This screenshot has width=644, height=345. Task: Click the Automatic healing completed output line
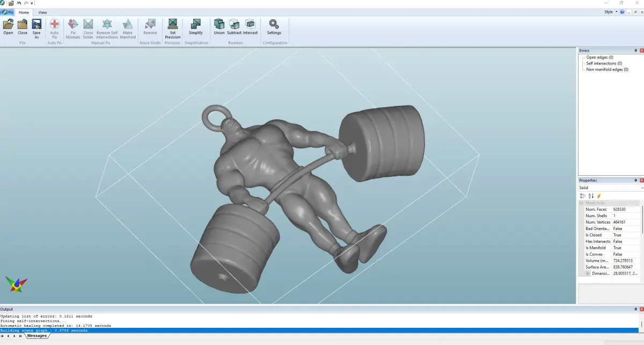coord(56,326)
